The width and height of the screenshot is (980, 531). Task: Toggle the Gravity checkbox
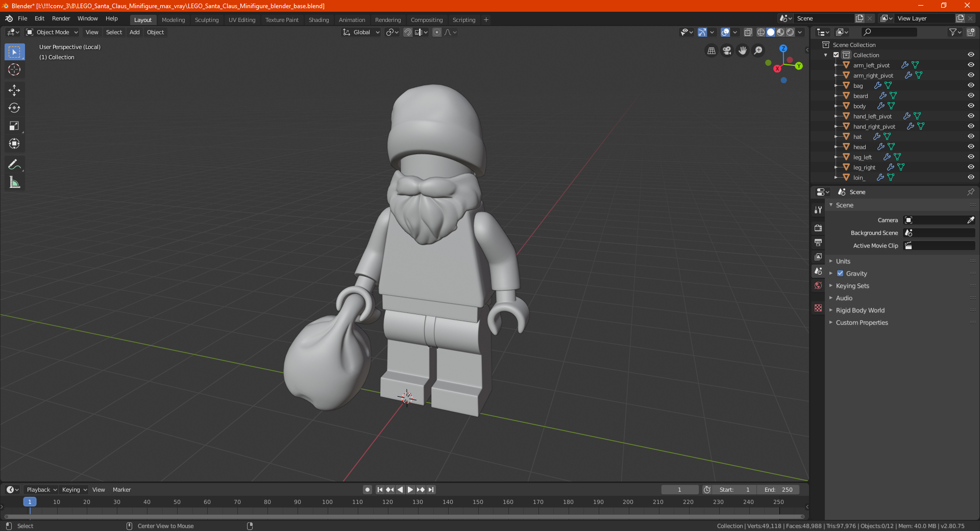click(840, 274)
